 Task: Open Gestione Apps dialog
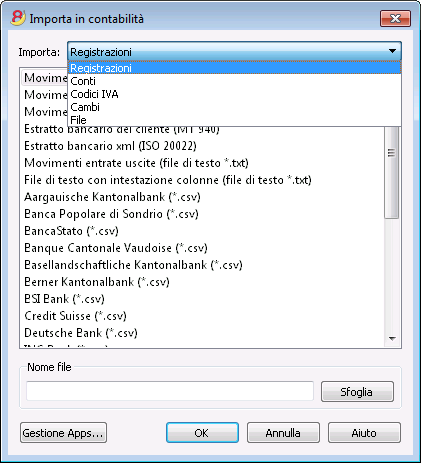point(63,433)
